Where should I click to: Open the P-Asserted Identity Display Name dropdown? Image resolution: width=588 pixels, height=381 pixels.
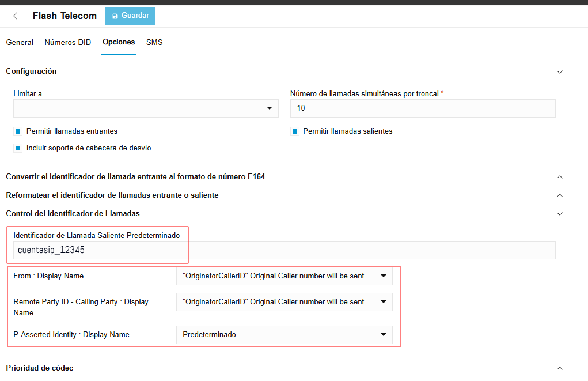tap(284, 335)
